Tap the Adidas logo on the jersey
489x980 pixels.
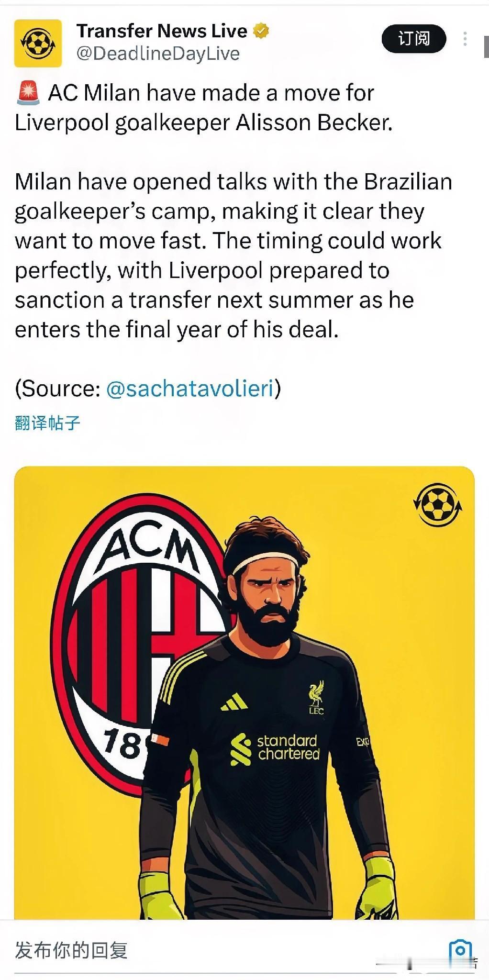pos(234,702)
